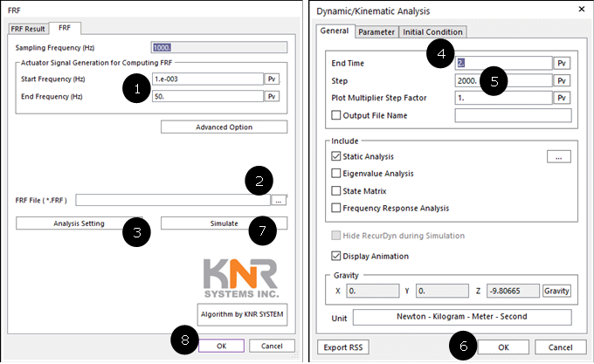Uncheck the Static Analysis checkbox
The height and width of the screenshot is (364, 594).
pos(336,156)
